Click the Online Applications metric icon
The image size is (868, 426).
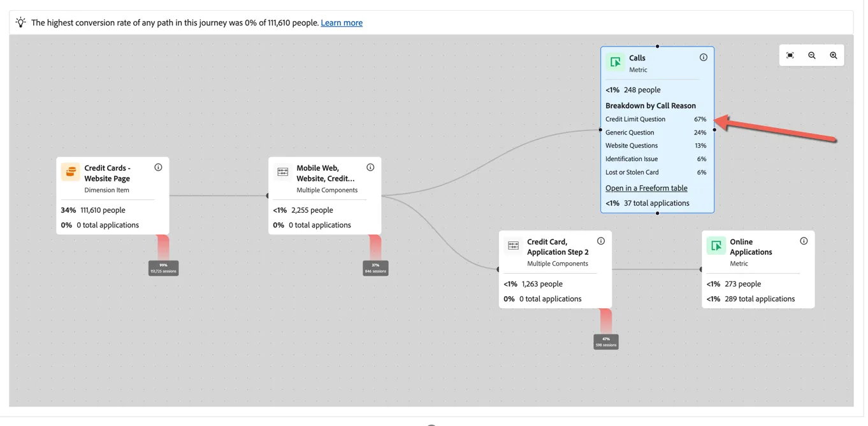(716, 246)
